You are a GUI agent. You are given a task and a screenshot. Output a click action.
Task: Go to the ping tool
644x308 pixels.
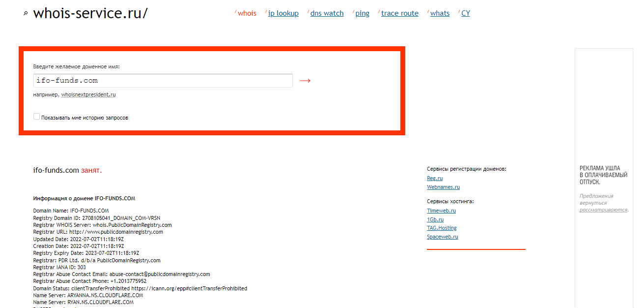pyautogui.click(x=362, y=13)
